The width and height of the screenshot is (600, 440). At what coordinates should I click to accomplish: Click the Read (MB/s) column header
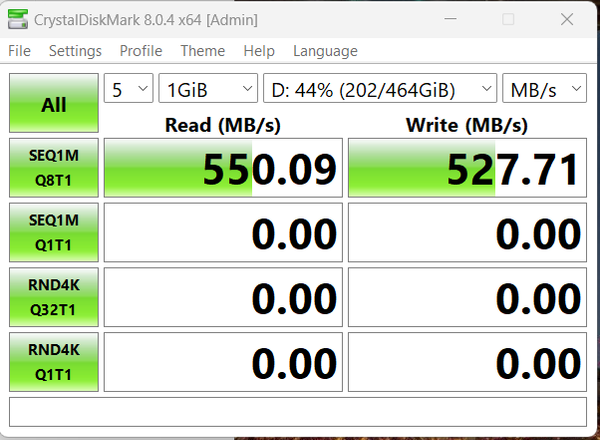tap(223, 125)
